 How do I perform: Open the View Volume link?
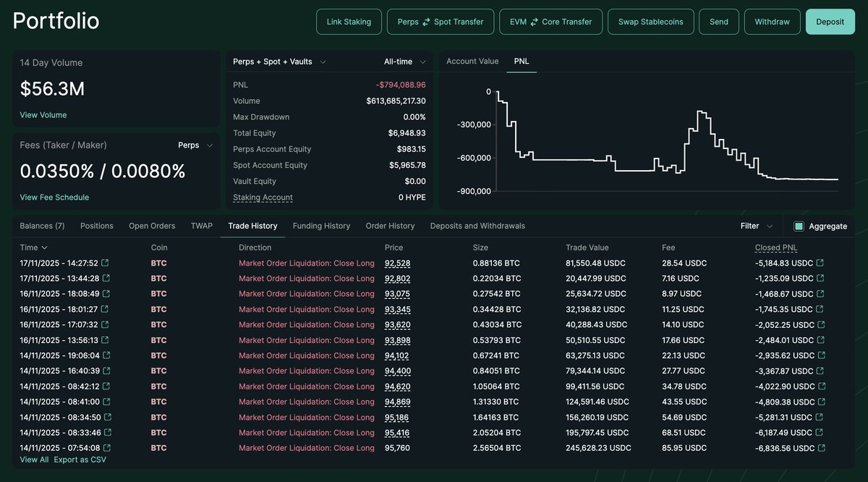point(43,115)
